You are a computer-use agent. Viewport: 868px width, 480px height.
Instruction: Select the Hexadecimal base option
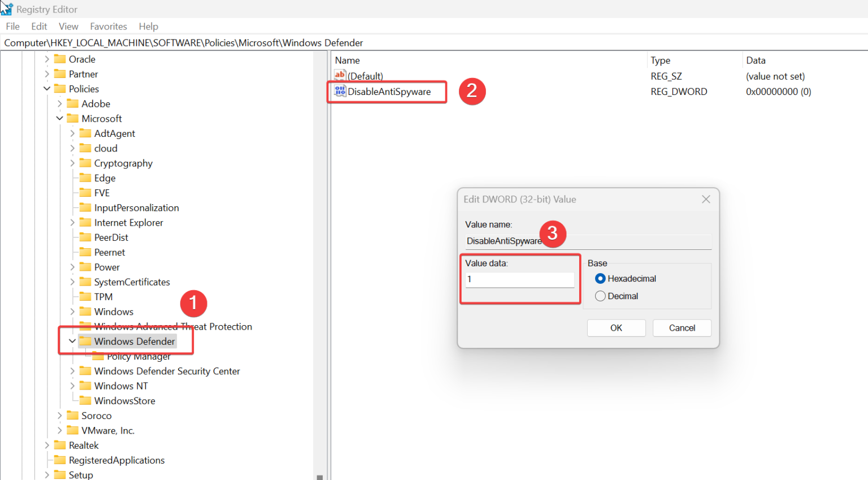(x=600, y=278)
